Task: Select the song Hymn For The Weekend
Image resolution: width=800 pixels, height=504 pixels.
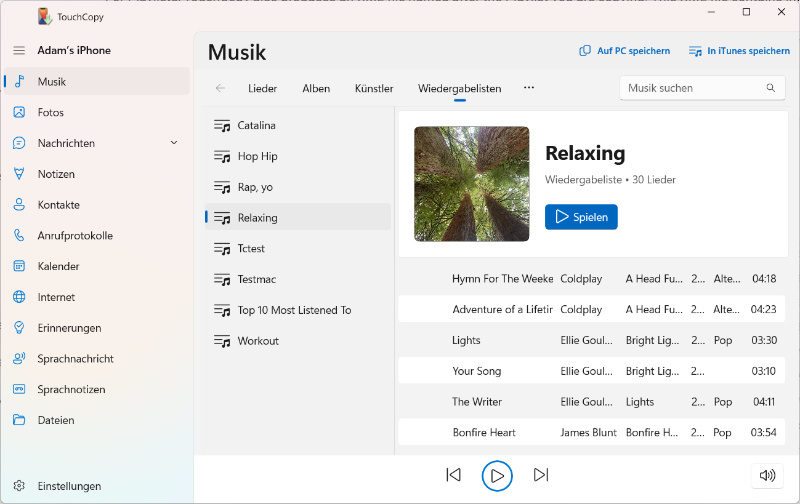Action: [x=591, y=279]
